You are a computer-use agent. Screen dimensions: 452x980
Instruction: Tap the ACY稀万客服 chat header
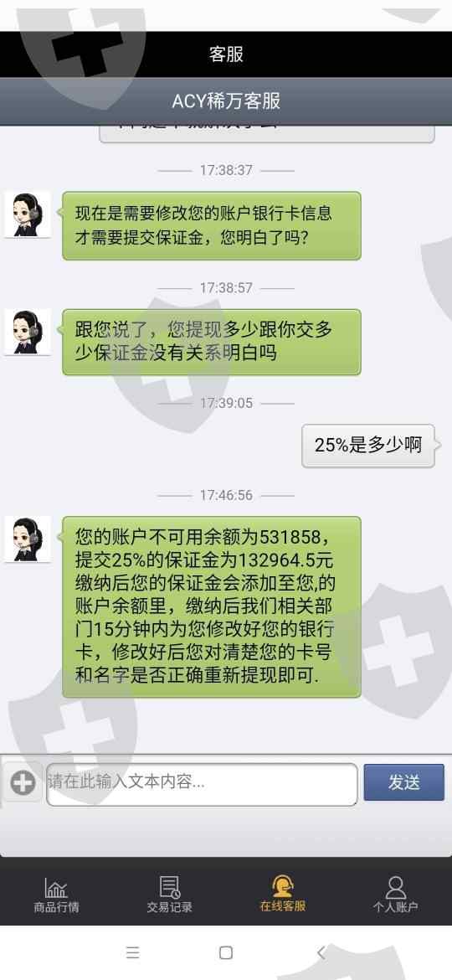[x=226, y=101]
